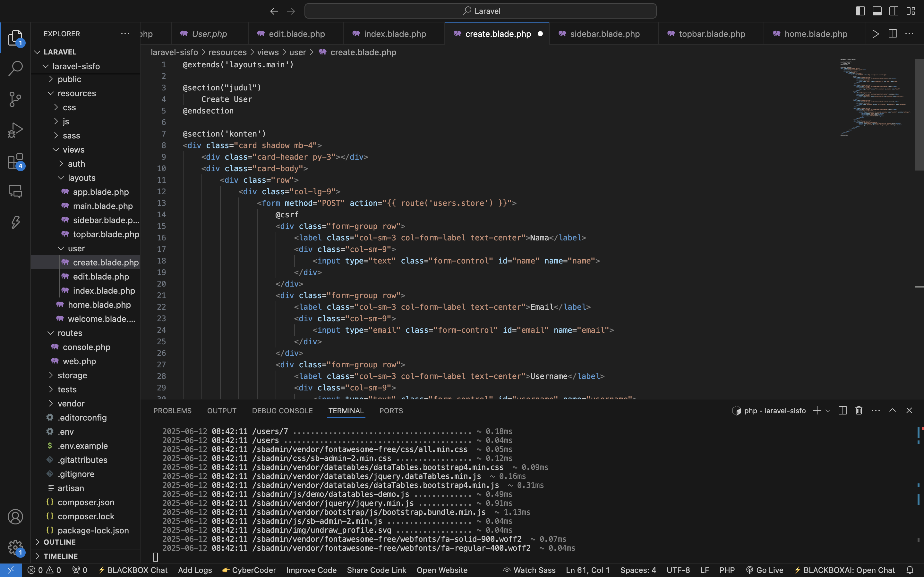
Task: Open the Manage settings gear
Action: click(x=15, y=547)
